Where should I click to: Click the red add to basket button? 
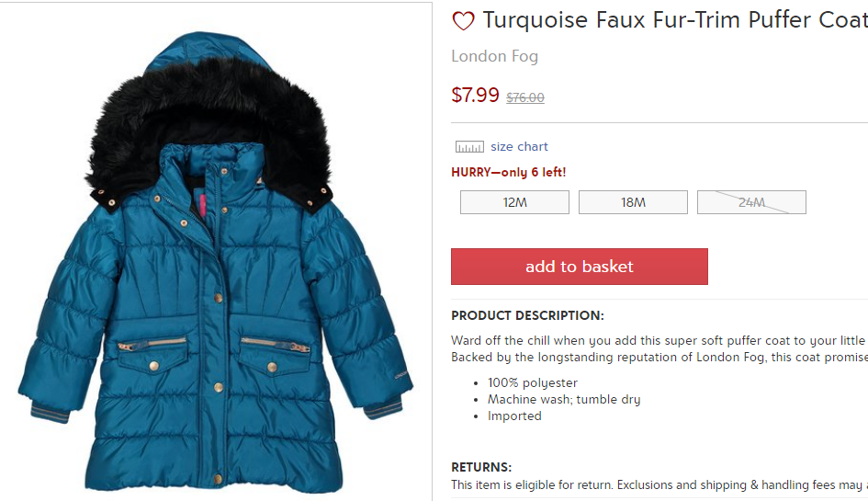point(579,267)
